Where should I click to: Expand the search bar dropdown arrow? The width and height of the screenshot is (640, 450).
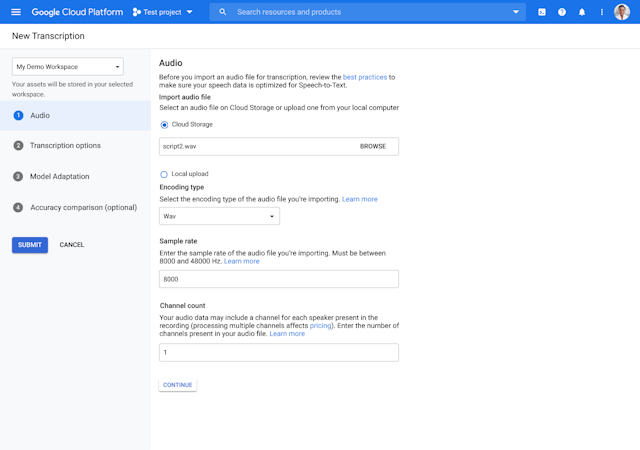(x=516, y=12)
